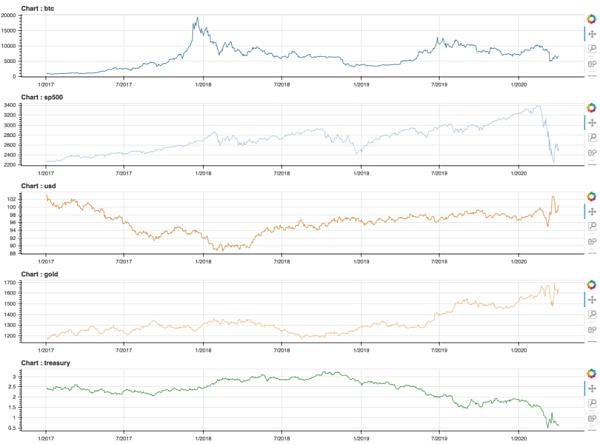Viewport: 600px width, 444px height.
Task: Click the Bokeh logo beside the treasury chart
Action: (x=591, y=373)
